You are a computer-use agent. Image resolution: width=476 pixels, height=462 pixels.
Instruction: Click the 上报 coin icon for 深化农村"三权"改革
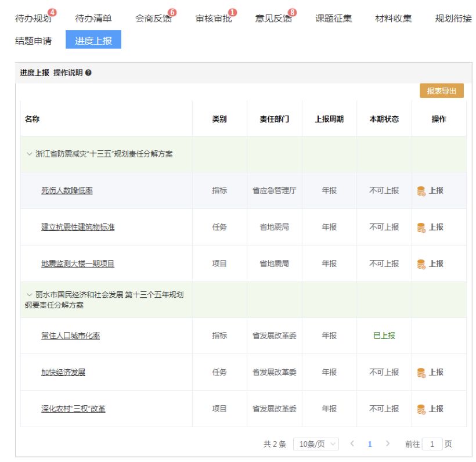(x=421, y=409)
